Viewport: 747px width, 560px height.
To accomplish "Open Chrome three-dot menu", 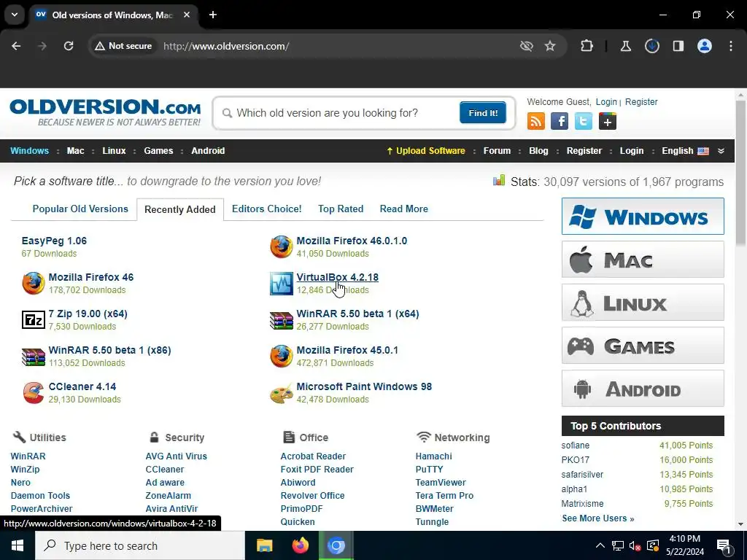I will (731, 46).
